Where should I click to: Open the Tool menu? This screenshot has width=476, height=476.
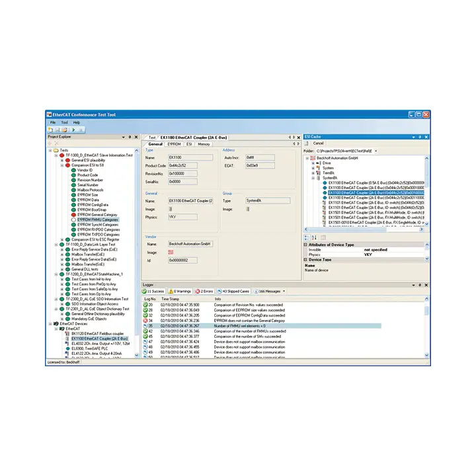64,123
